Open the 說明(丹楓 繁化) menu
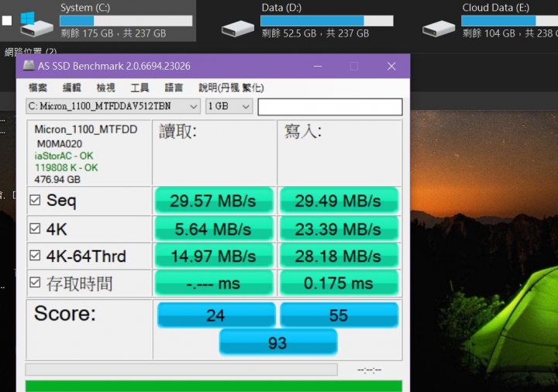The width and height of the screenshot is (558, 392). (x=231, y=88)
